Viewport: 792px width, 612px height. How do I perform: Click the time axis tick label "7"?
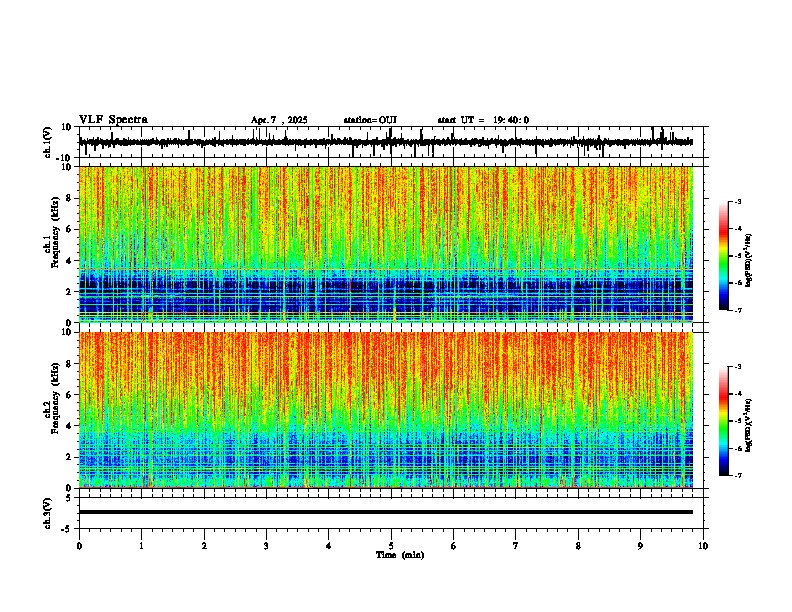click(x=516, y=546)
